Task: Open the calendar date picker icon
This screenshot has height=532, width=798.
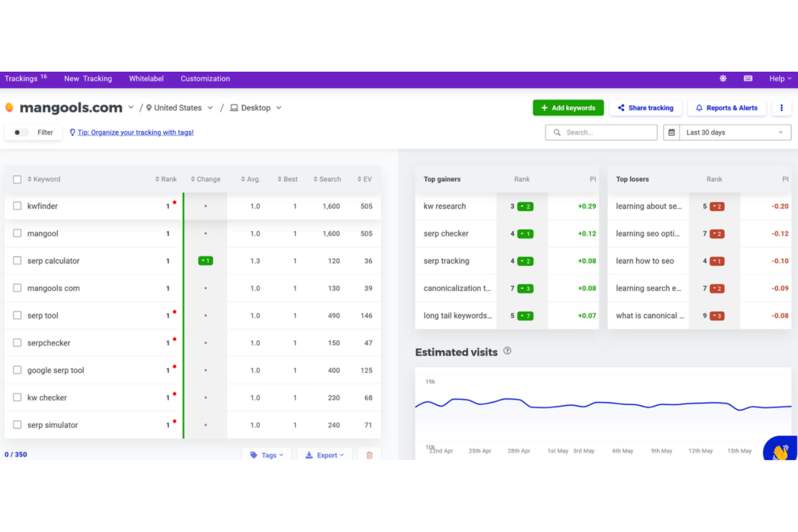Action: 671,132
